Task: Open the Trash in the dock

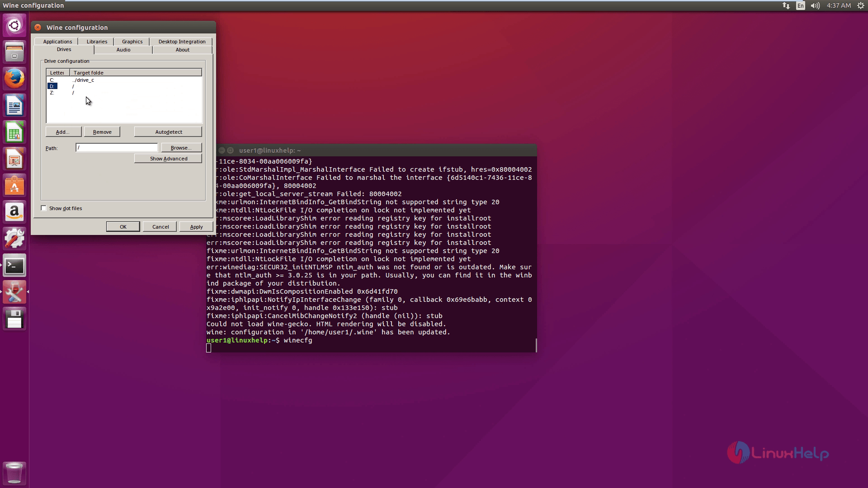Action: [x=14, y=473]
